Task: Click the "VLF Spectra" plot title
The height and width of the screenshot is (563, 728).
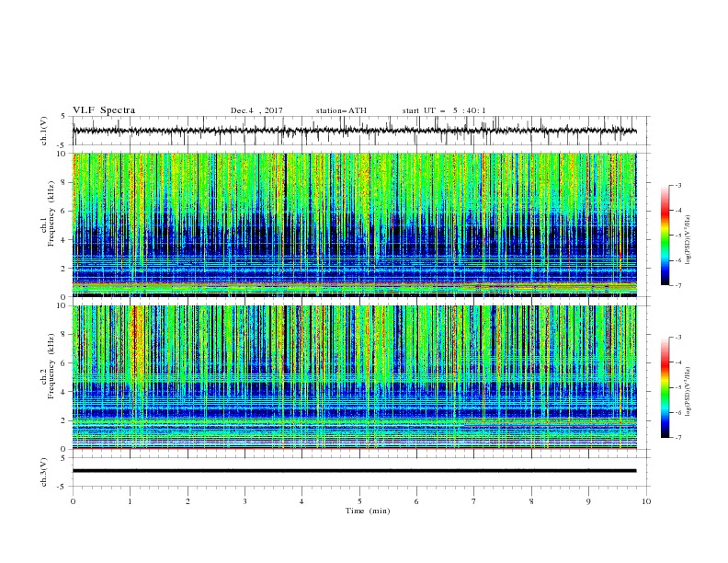Action: (x=104, y=110)
